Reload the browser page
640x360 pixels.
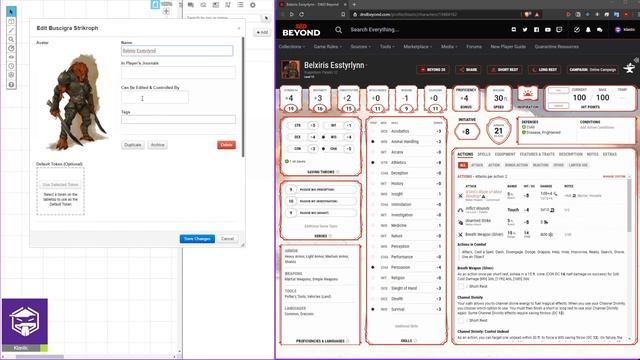302,14
